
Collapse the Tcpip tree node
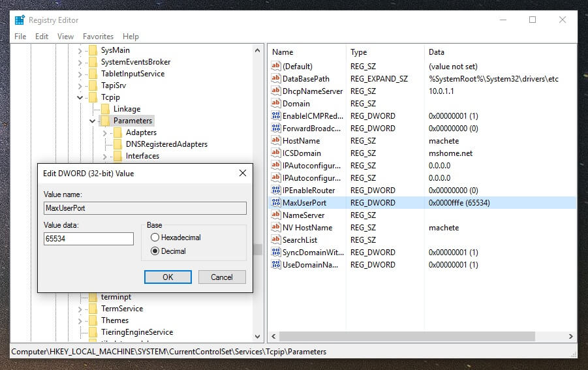coord(80,97)
